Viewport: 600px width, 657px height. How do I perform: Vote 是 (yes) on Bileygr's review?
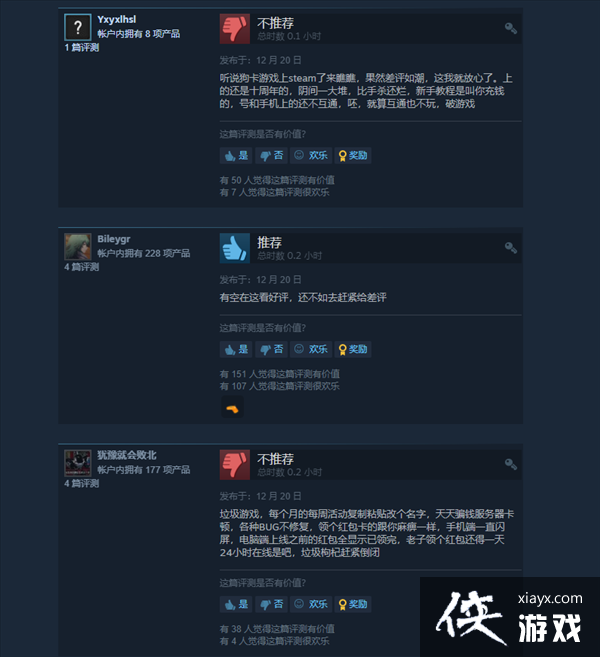(x=236, y=349)
